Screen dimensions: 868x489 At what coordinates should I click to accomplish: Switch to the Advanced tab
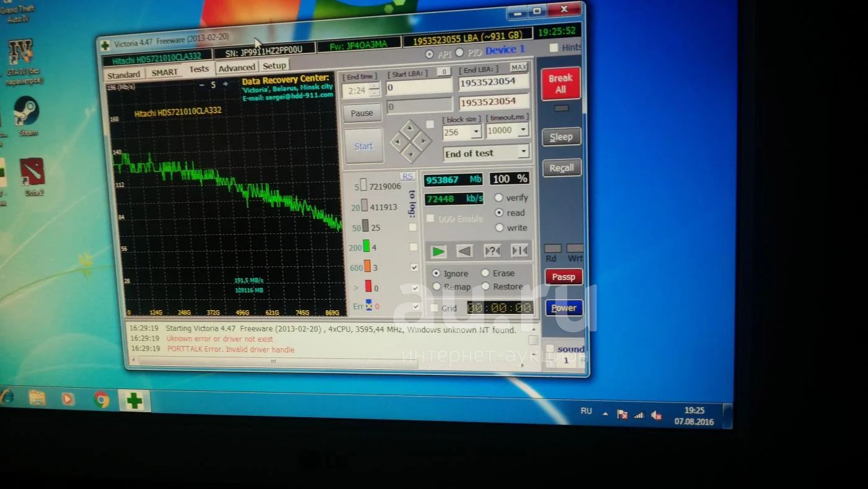click(237, 68)
